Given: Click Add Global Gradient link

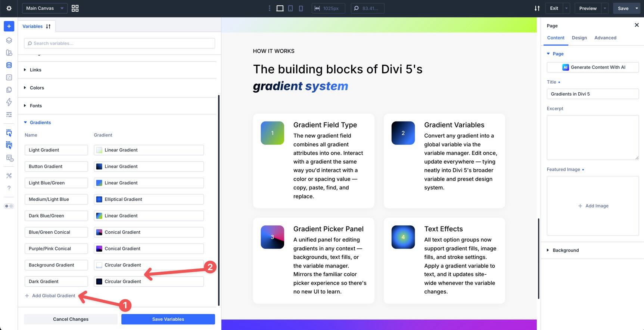Looking at the screenshot, I should 50,296.
